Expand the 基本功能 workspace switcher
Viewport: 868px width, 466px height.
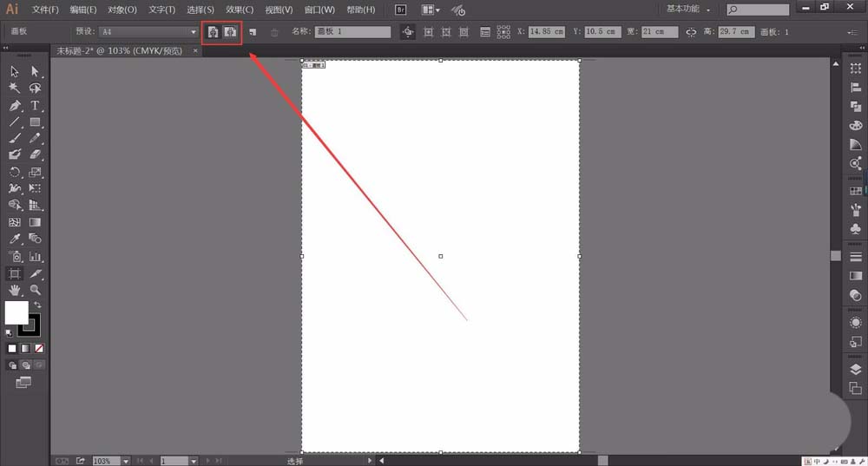[688, 10]
